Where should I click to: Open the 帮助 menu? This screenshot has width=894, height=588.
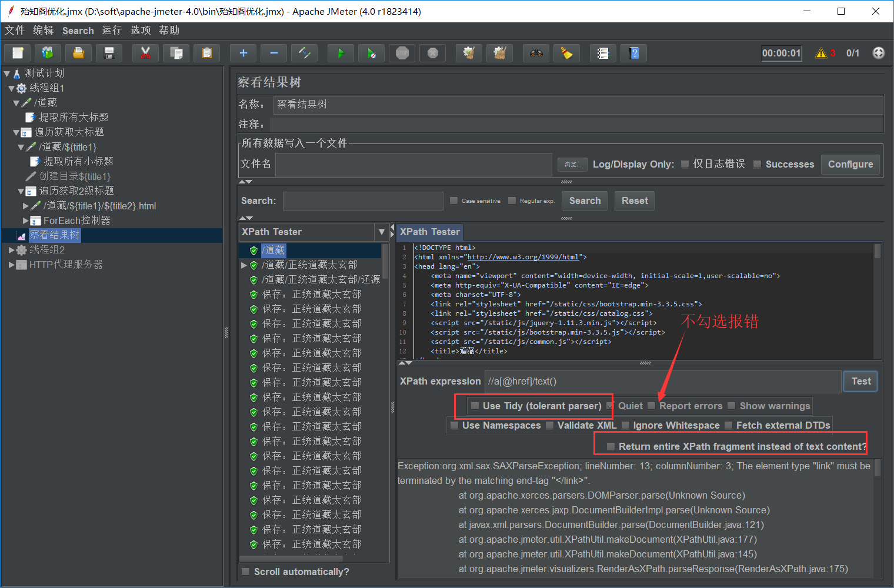point(169,30)
